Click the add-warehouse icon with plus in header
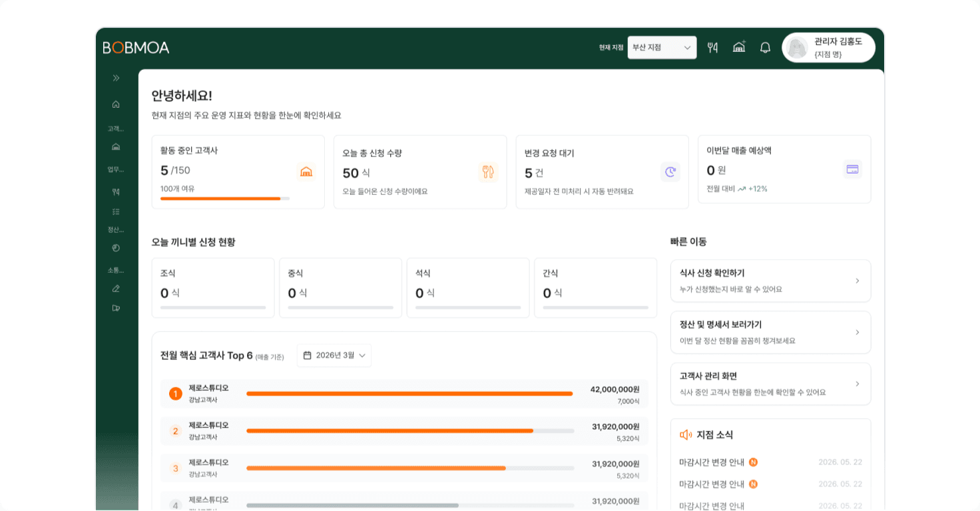980x511 pixels. click(739, 47)
